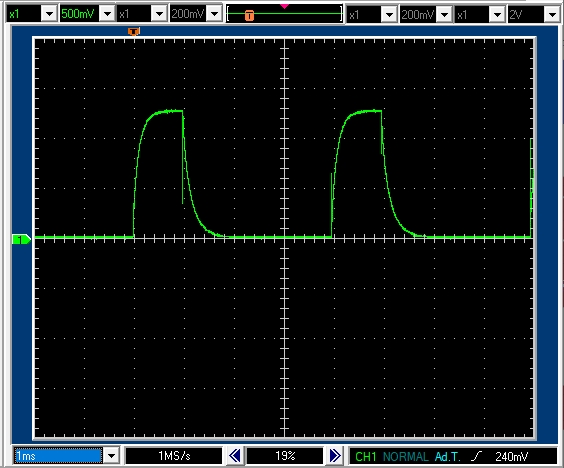Click the rising edge trigger slope icon

pos(476,456)
